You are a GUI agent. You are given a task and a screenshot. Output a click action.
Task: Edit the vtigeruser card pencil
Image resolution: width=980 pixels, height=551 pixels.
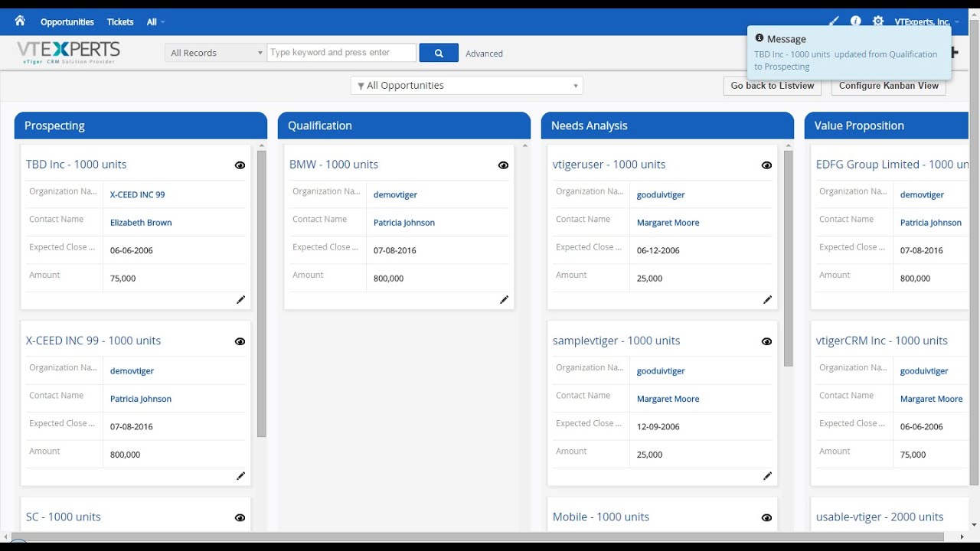767,300
